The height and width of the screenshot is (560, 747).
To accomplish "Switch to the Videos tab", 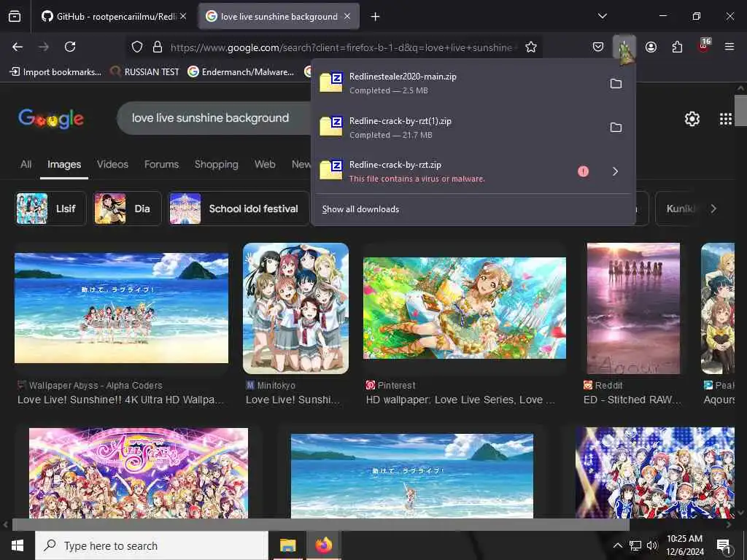I will tap(112, 164).
